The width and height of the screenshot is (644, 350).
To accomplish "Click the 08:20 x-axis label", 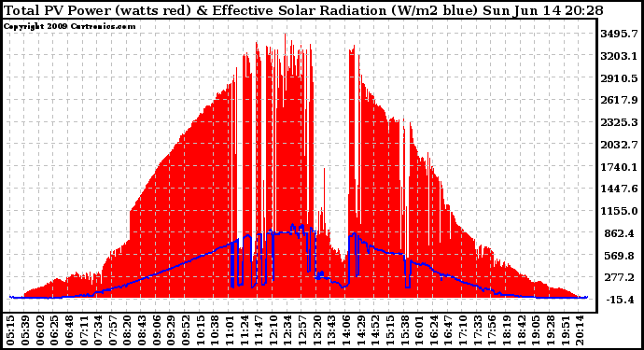I will pos(127,330).
